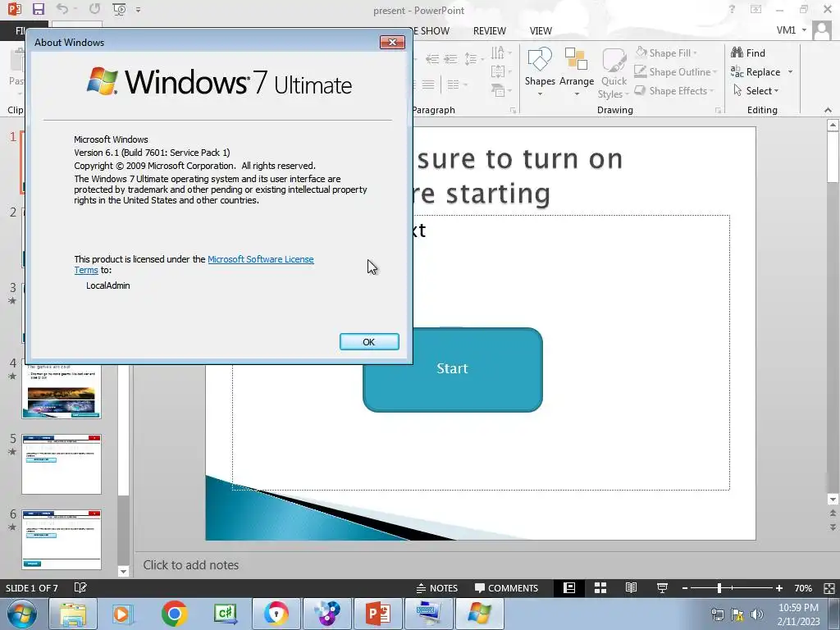
Task: Open Quick Styles gallery
Action: (614, 72)
